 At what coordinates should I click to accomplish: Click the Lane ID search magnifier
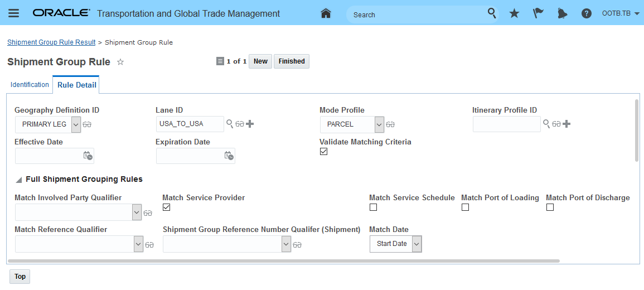(229, 123)
